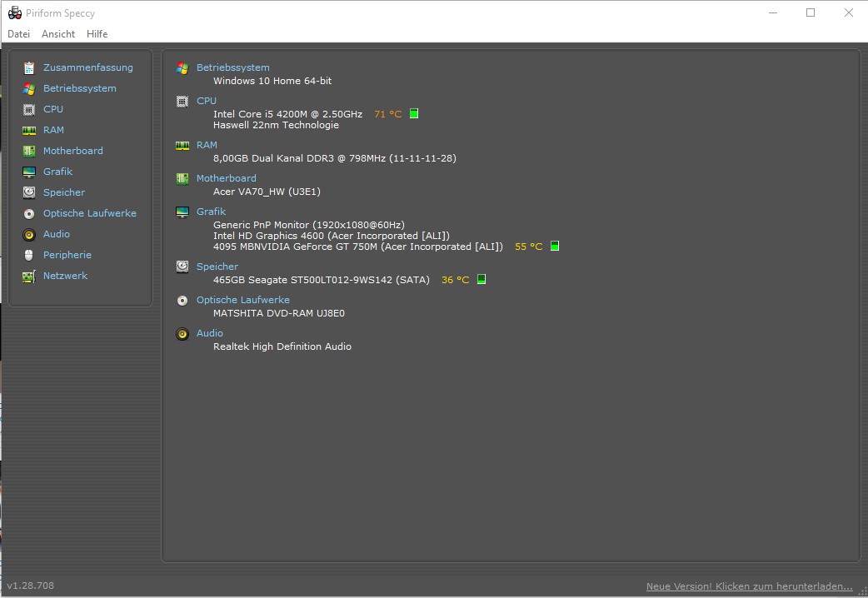Click 'Intel HD Graphics 4600' line
868x598 pixels.
332,236
